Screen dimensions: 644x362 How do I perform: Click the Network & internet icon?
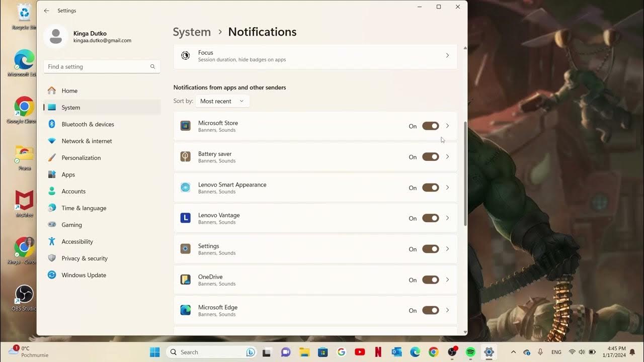(52, 141)
